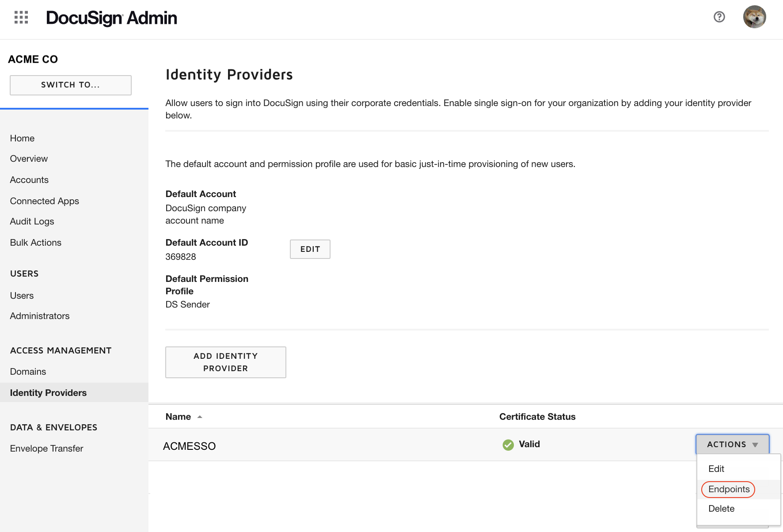Choose Endpoints from the Actions menu
This screenshot has width=783, height=532.
pos(728,489)
